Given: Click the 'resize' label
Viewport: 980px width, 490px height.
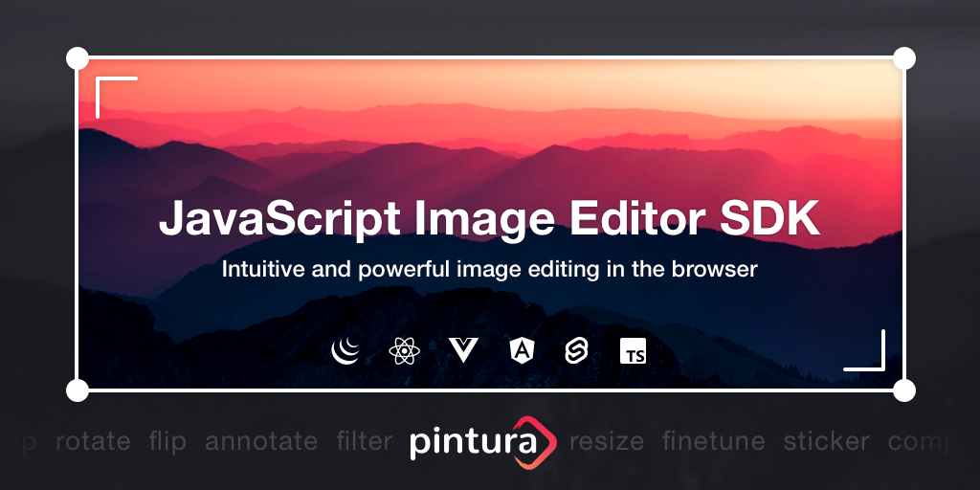Looking at the screenshot, I should (607, 442).
